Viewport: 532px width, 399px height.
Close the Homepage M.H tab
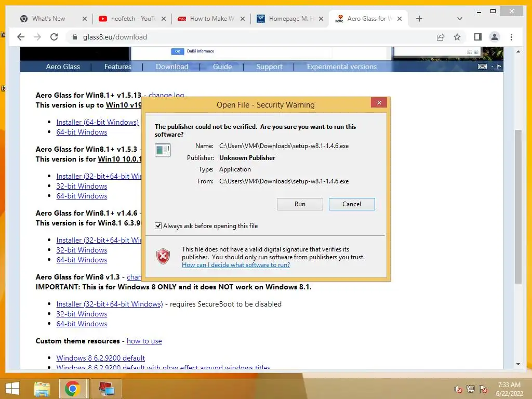[321, 19]
